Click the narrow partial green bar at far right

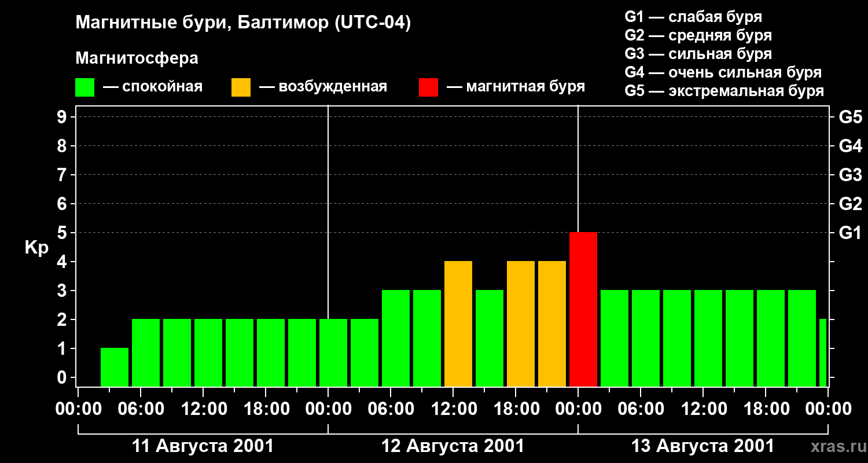(x=822, y=352)
